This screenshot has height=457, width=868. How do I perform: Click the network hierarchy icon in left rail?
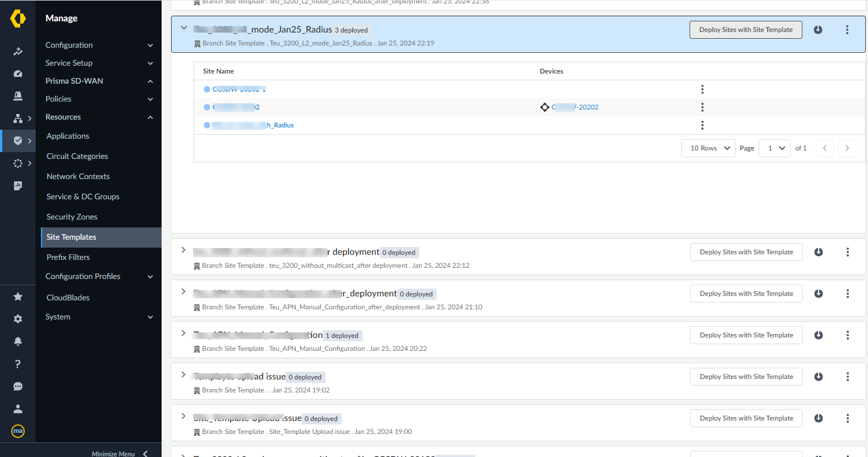[x=18, y=118]
